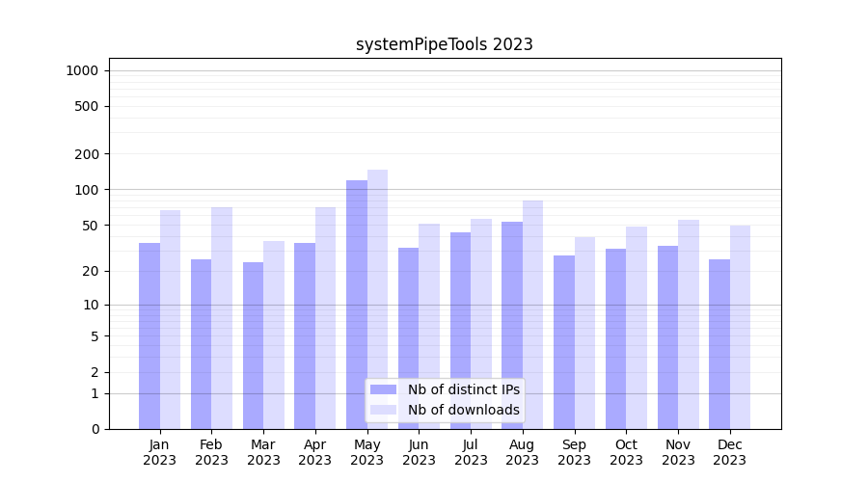Click the 'Nb of downloads' legend swatch
Viewport: 868px width, 482px height.
coord(383,410)
